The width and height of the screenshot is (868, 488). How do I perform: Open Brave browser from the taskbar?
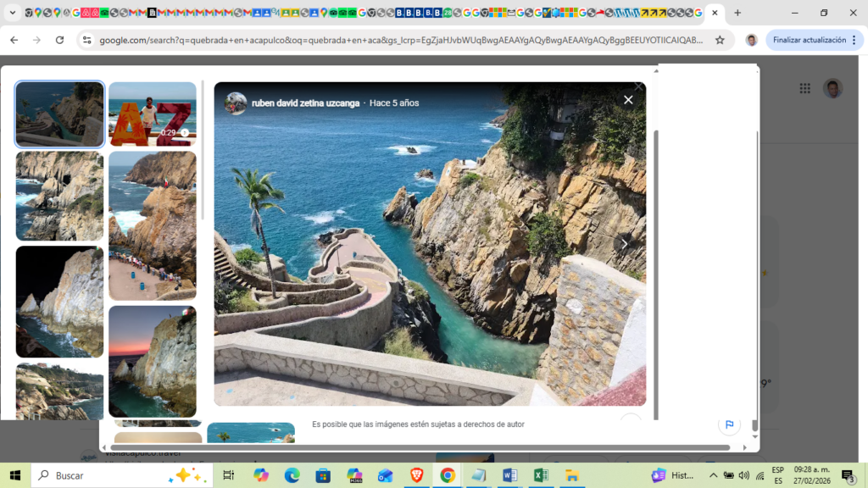pyautogui.click(x=416, y=475)
